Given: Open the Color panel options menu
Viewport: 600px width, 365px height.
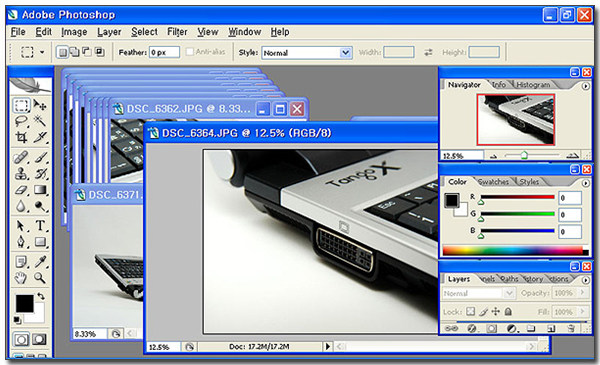Looking at the screenshot, I should 585,183.
